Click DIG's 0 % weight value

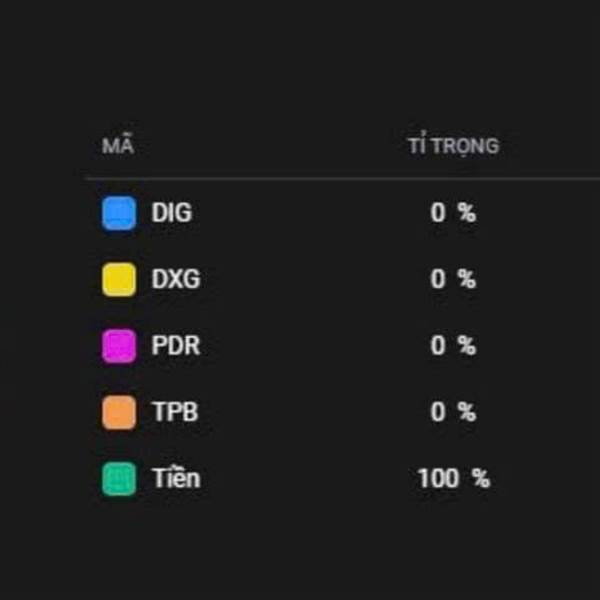click(453, 213)
